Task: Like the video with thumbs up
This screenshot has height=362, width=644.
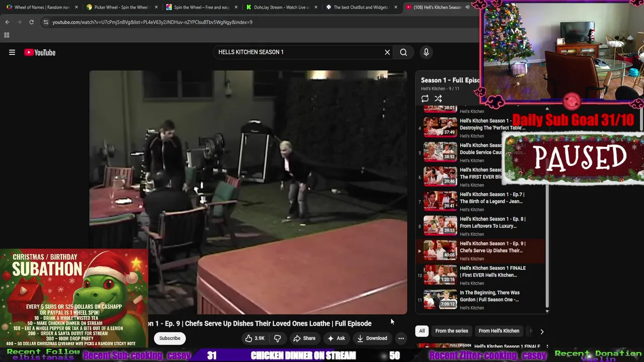Action: [255, 338]
